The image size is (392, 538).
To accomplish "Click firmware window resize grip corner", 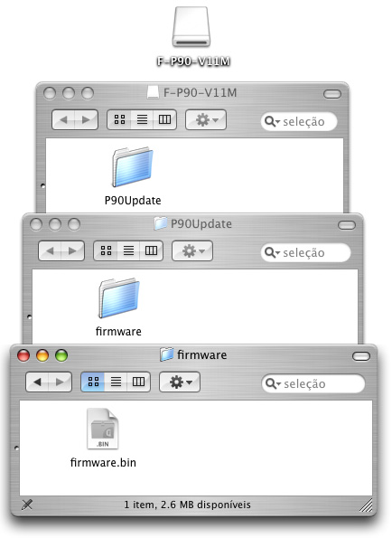I will click(x=366, y=505).
